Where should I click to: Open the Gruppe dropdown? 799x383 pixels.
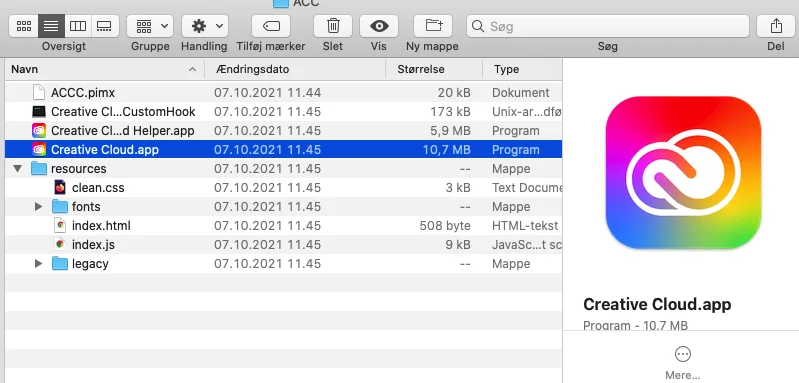coord(150,26)
